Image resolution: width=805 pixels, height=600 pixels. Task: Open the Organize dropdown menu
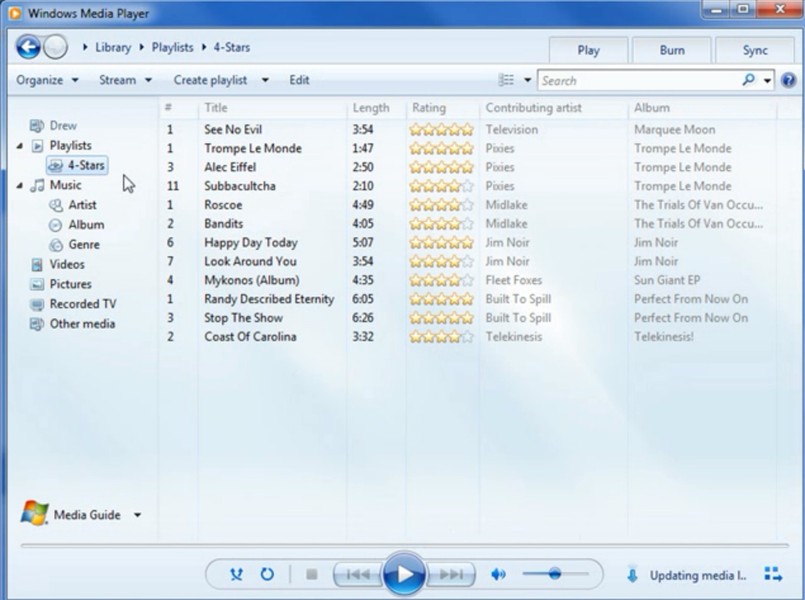(47, 80)
